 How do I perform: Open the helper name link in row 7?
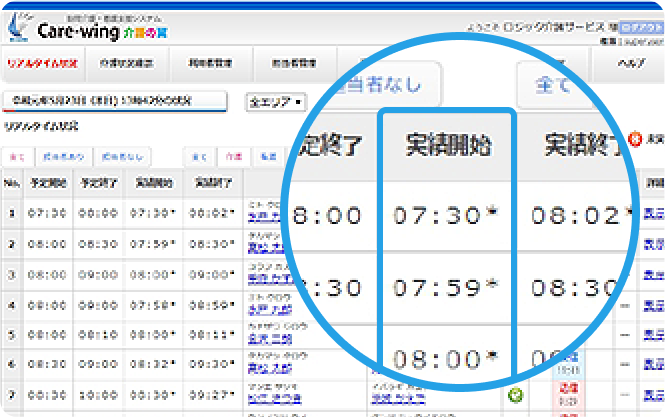pos(398,399)
